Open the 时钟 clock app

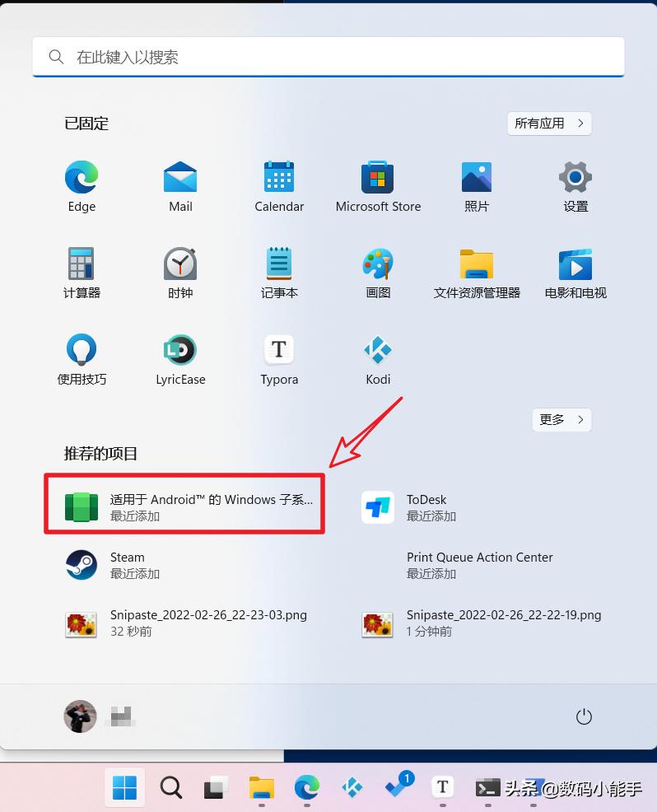tap(180, 273)
